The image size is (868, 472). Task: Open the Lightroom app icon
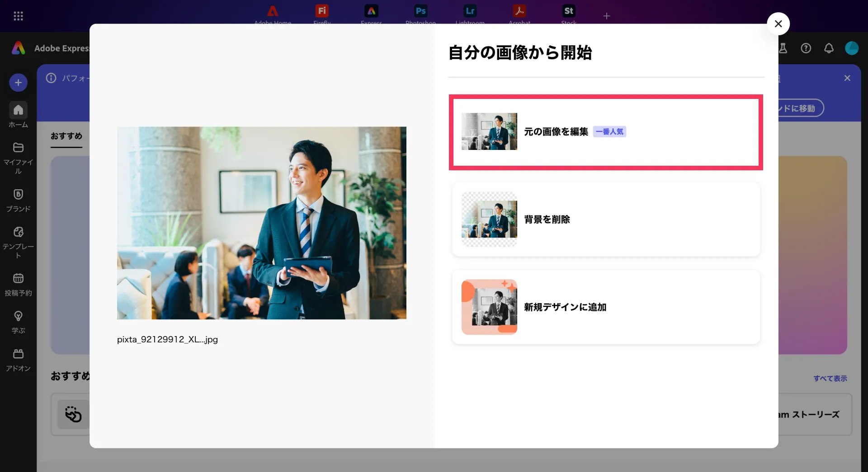coord(470,11)
